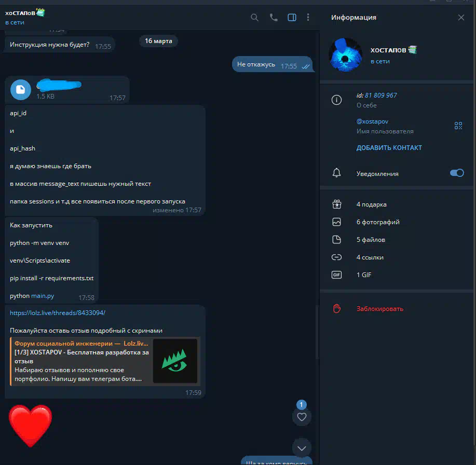Toggle the info side panel icon
This screenshot has width=476, height=465.
point(292,18)
